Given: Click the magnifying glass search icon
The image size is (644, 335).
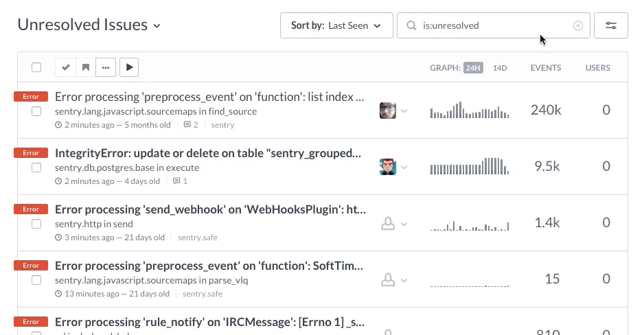Looking at the screenshot, I should pos(412,25).
